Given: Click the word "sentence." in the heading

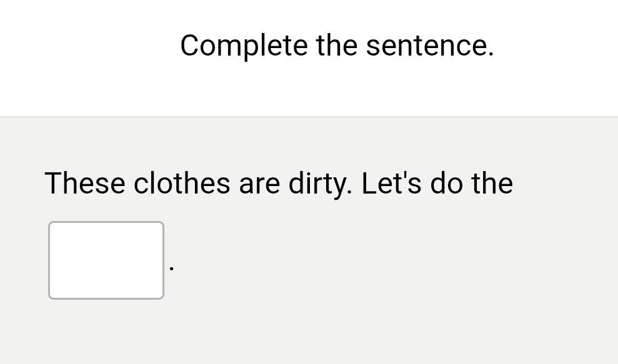Looking at the screenshot, I should pos(430,46).
